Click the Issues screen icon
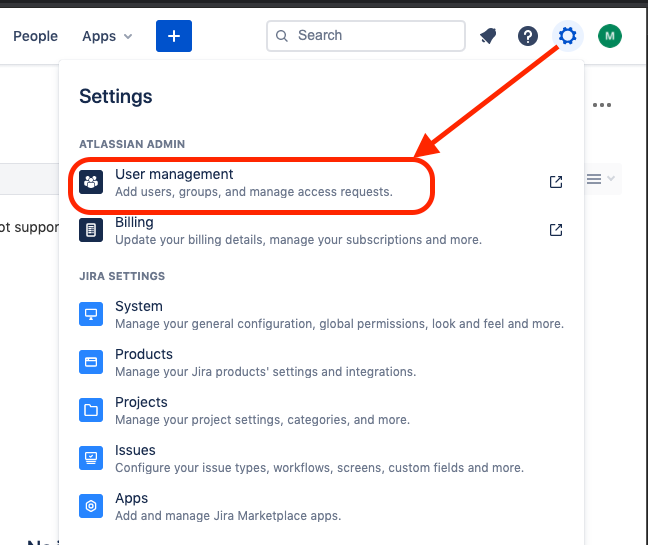 pos(91,458)
